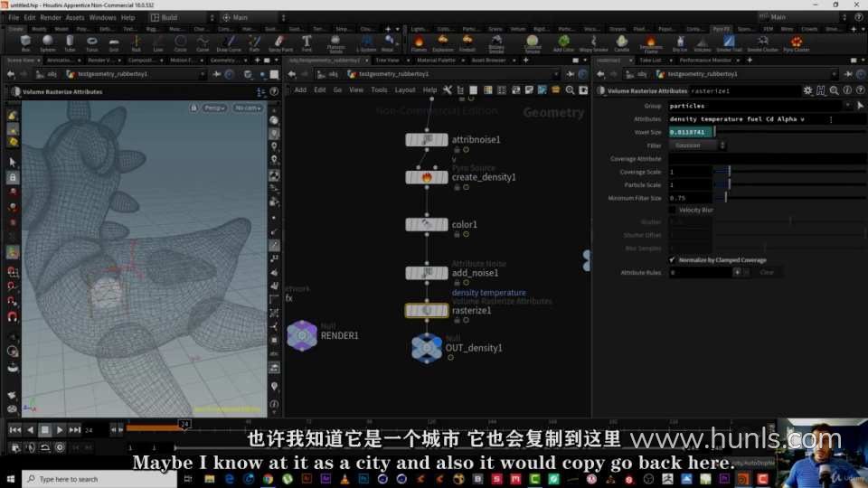This screenshot has height=488, width=868.
Task: Click the stop playback button
Action: pyautogui.click(x=45, y=430)
